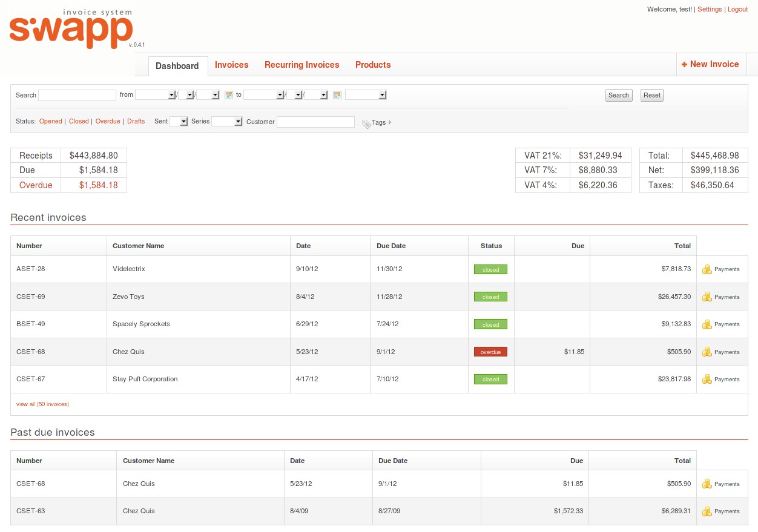Filter by Overdue status link
The height and width of the screenshot is (532, 758).
click(x=108, y=122)
